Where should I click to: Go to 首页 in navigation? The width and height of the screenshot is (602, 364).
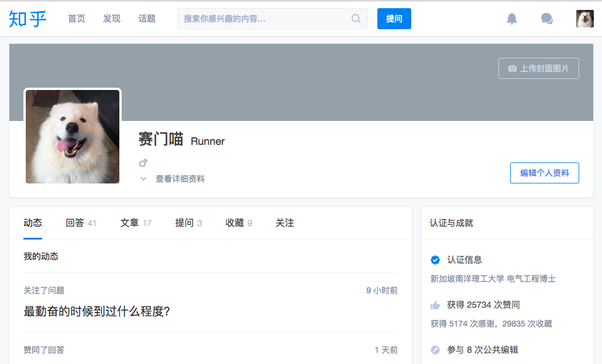click(77, 19)
